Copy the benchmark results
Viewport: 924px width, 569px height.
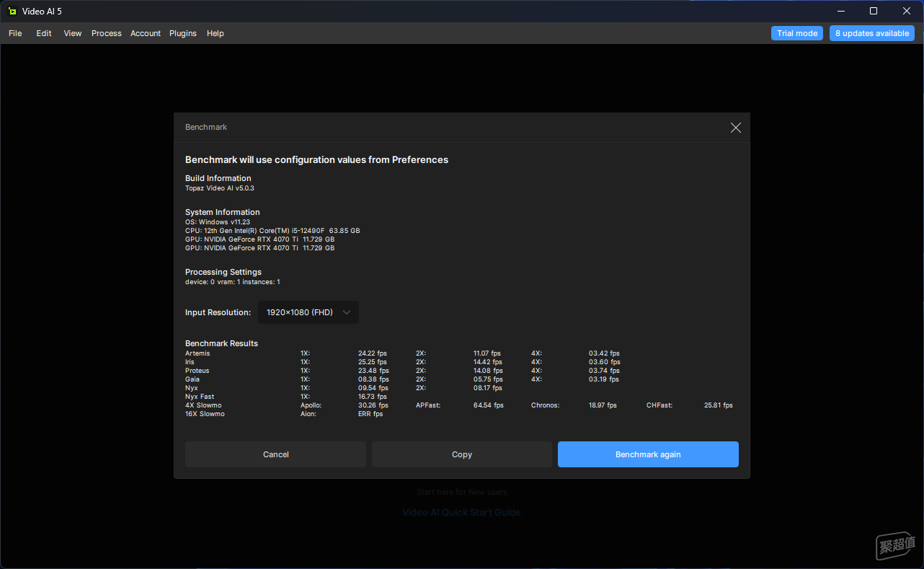462,454
